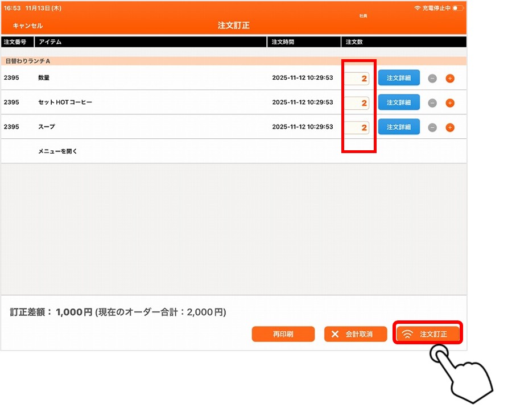The image size is (512, 420).
Task: Open 注文詳細 for セットHOTコーヒー
Action: click(399, 102)
